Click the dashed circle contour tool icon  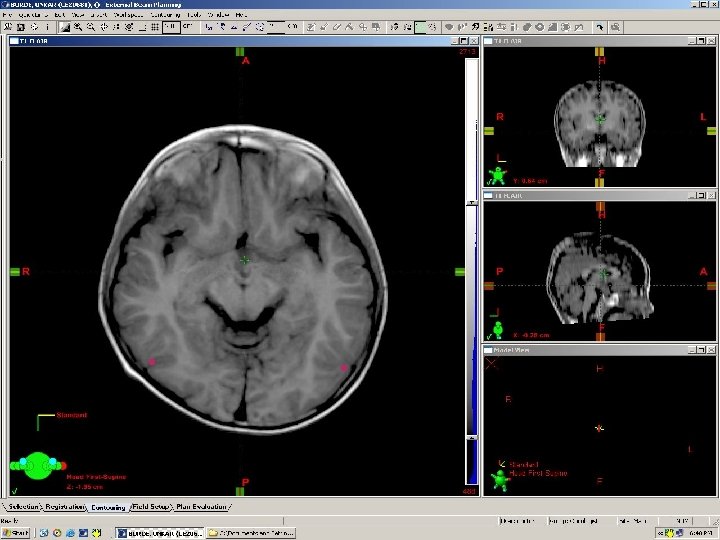tap(260, 27)
